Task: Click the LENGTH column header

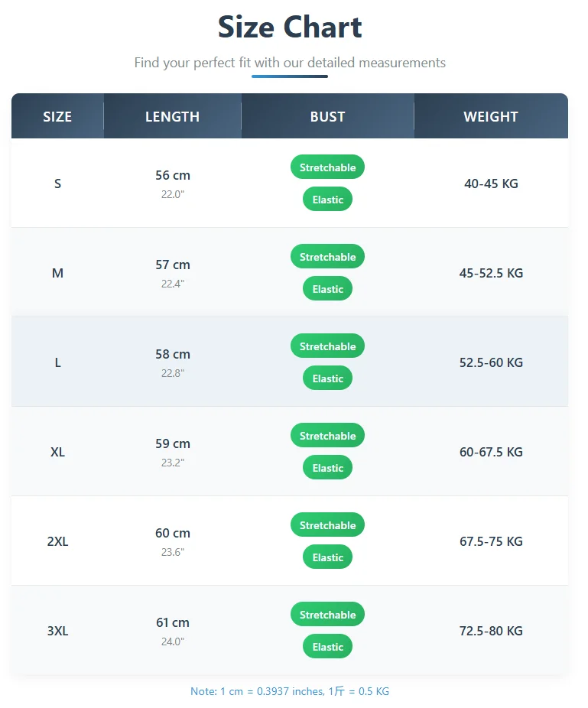Action: (172, 117)
